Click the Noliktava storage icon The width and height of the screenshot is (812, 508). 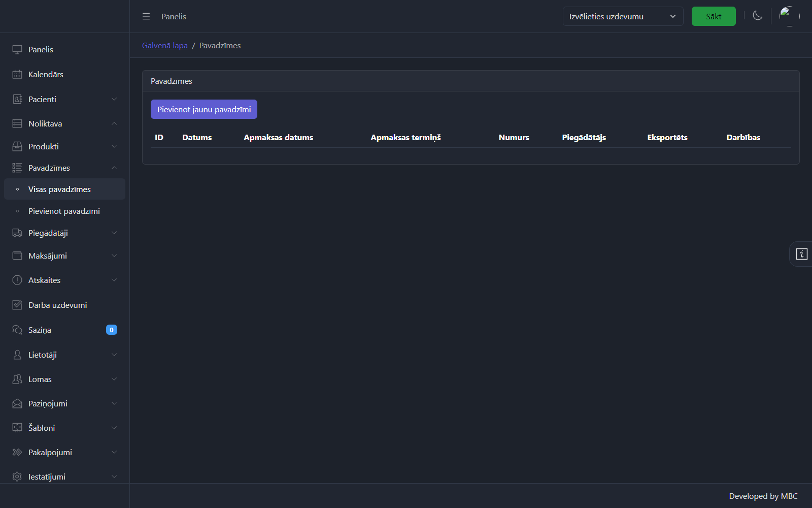pyautogui.click(x=17, y=123)
